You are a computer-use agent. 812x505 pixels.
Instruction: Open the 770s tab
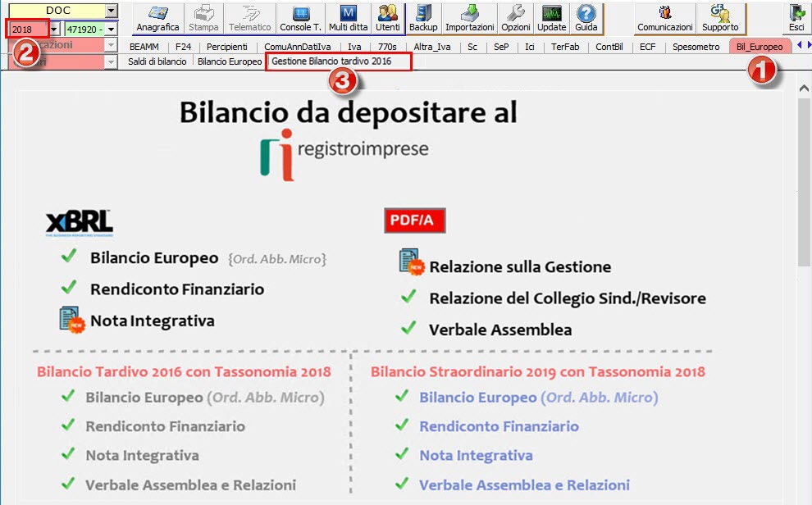[x=387, y=47]
